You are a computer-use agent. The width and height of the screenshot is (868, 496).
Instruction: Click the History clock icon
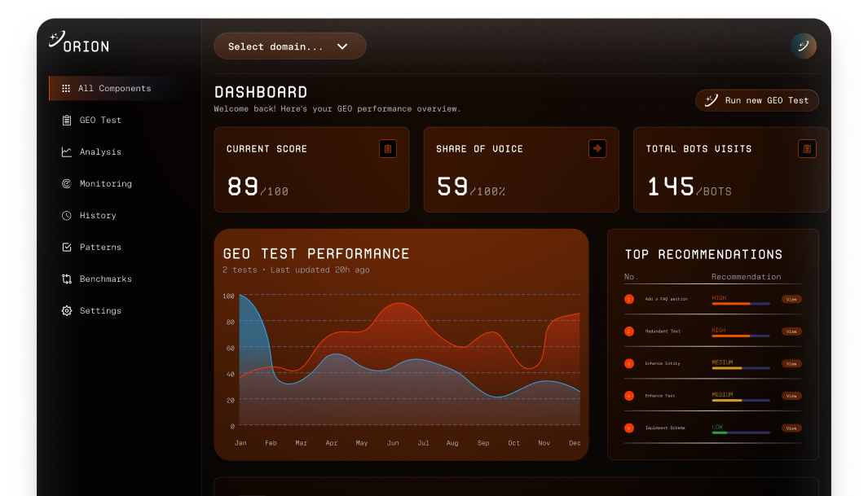[67, 216]
